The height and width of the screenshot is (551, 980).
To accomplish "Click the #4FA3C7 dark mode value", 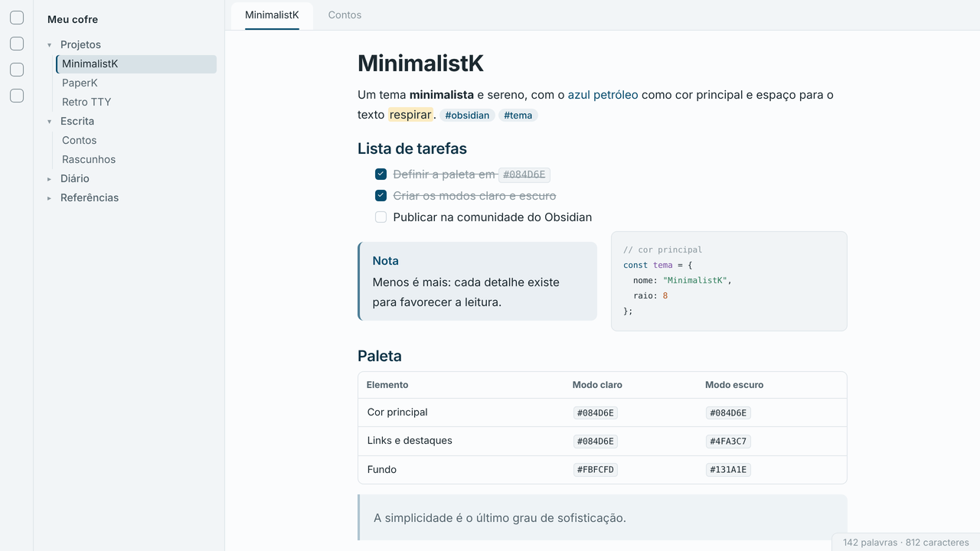I will (x=728, y=442).
